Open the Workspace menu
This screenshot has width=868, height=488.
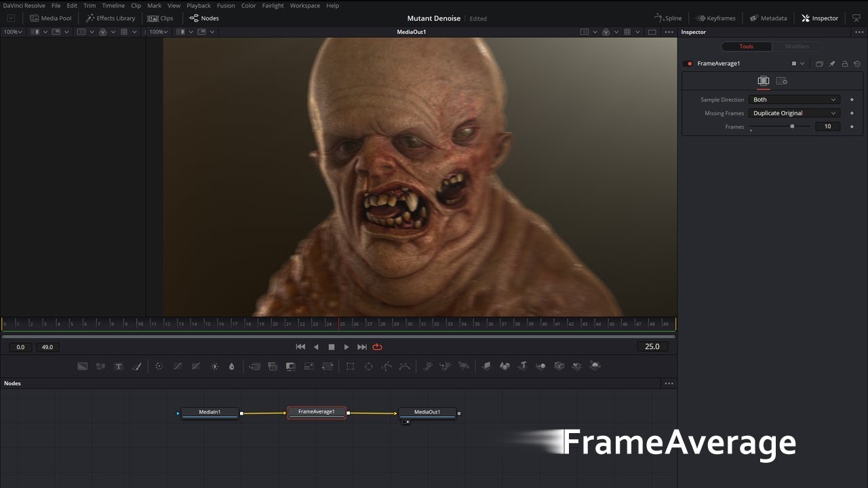tap(305, 5)
